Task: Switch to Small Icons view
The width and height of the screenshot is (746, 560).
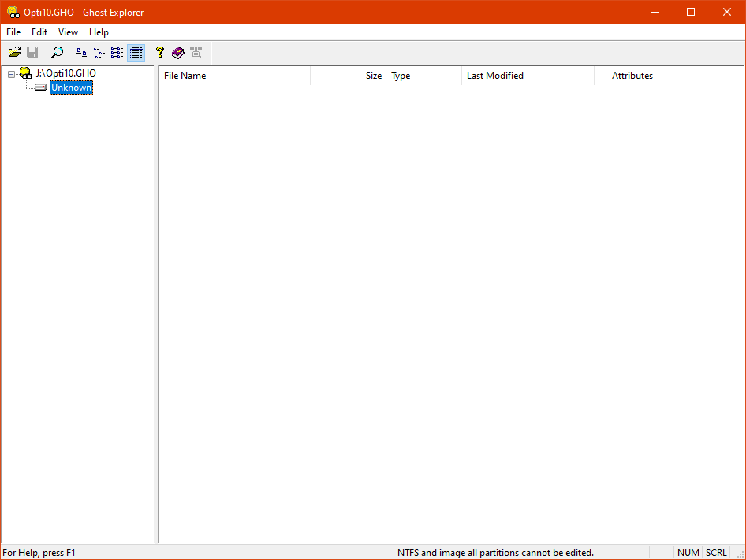Action: click(99, 52)
